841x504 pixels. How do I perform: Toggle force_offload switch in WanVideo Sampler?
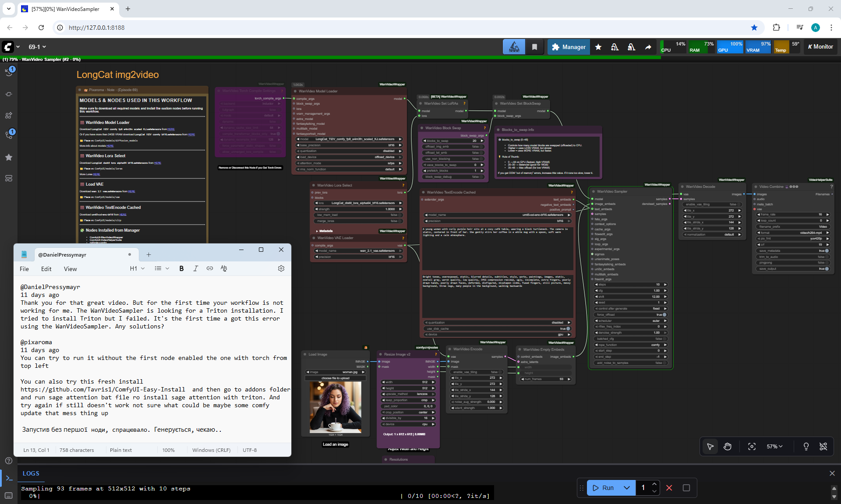(664, 315)
